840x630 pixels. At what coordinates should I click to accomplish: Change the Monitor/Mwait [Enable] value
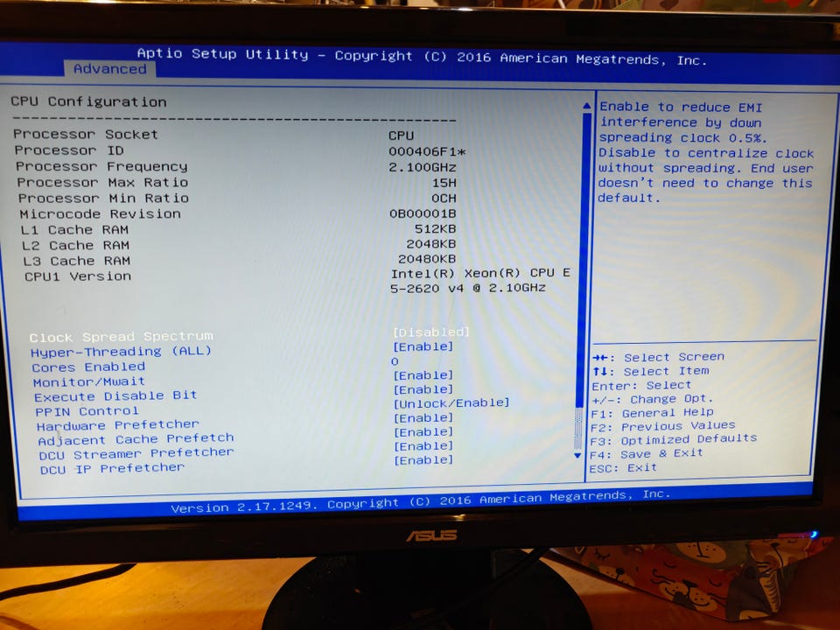(423, 375)
